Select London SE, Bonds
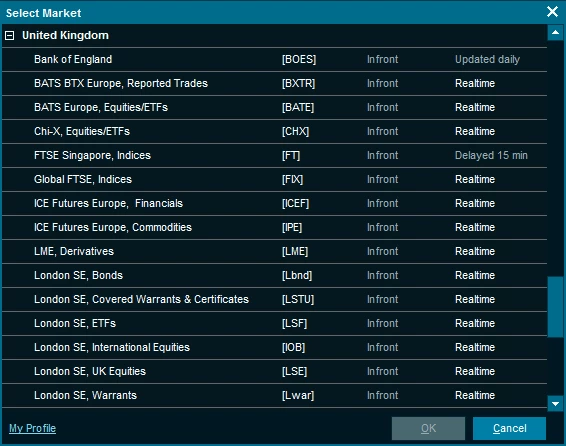The width and height of the screenshot is (566, 446). click(x=274, y=275)
